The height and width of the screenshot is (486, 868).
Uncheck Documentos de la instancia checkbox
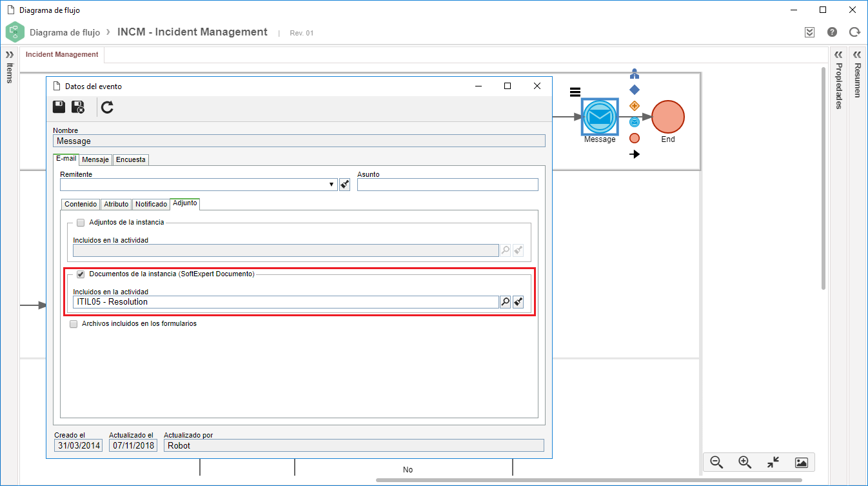pyautogui.click(x=81, y=274)
